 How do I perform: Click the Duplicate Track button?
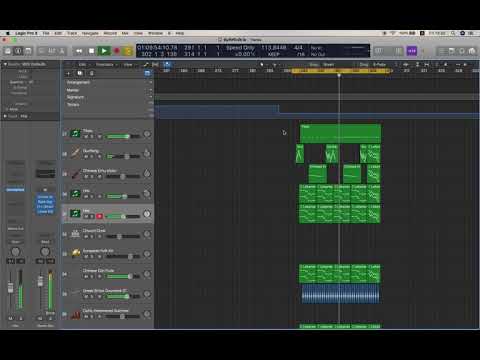(80, 73)
